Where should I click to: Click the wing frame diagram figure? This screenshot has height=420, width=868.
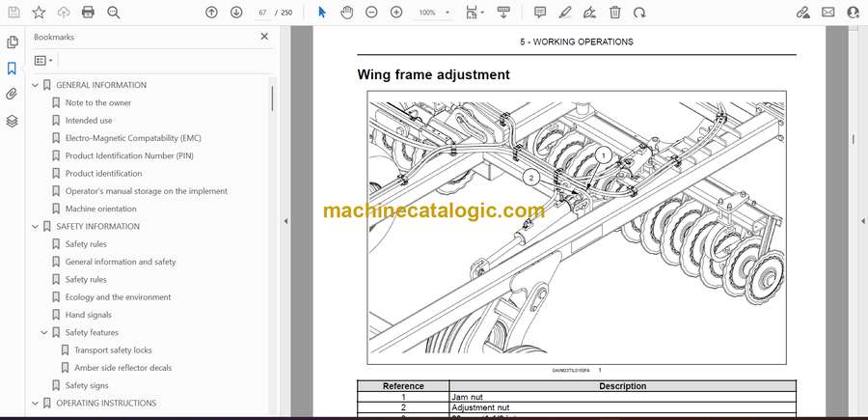click(577, 227)
